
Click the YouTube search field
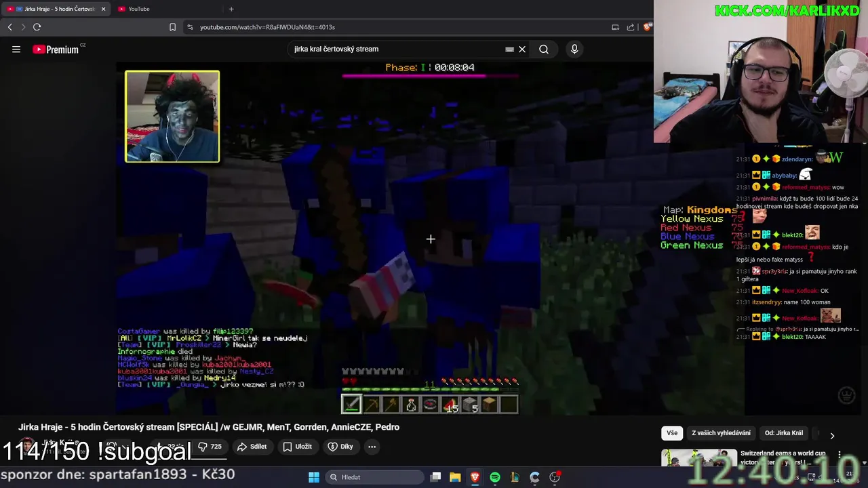coord(397,49)
